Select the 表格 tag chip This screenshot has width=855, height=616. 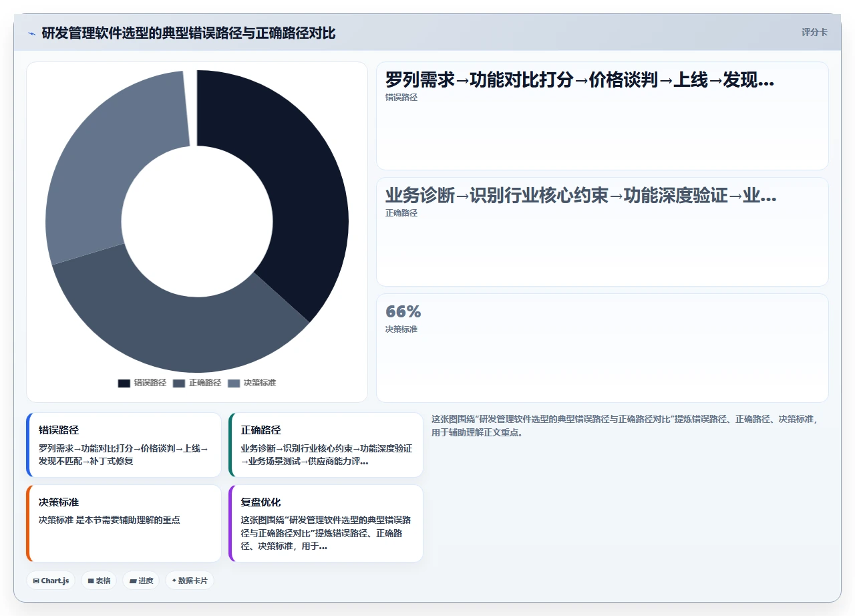click(x=99, y=581)
